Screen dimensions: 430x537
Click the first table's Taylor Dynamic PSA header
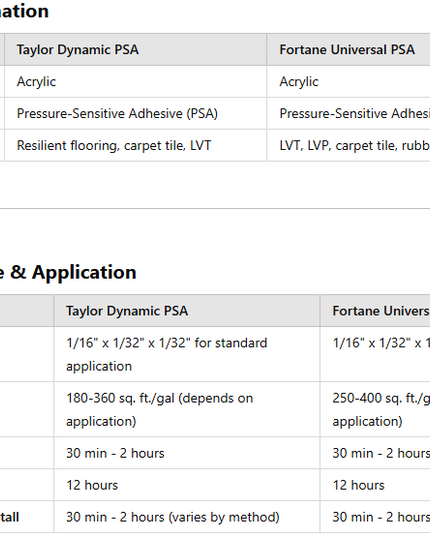(136, 50)
